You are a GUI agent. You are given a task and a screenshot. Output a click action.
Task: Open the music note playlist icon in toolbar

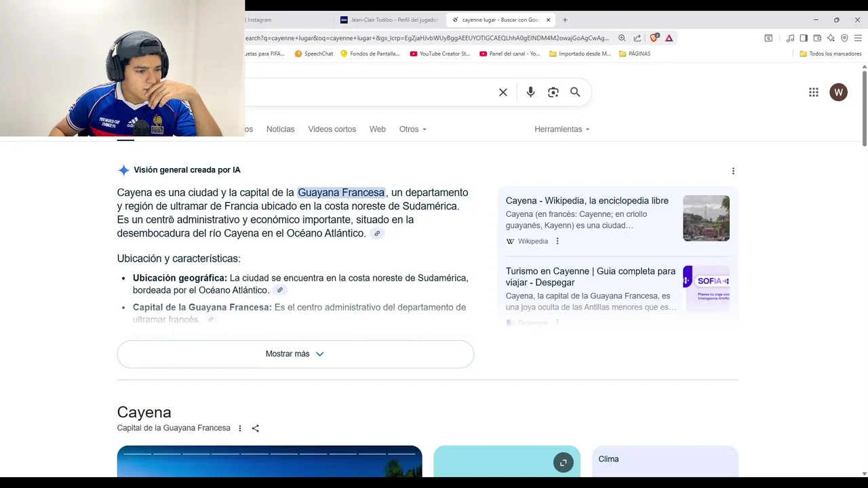[x=790, y=38]
